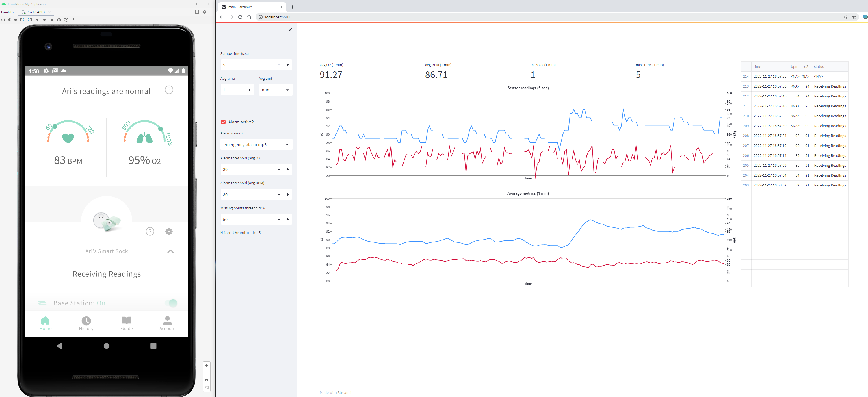Go to browser home page icon

click(x=249, y=17)
